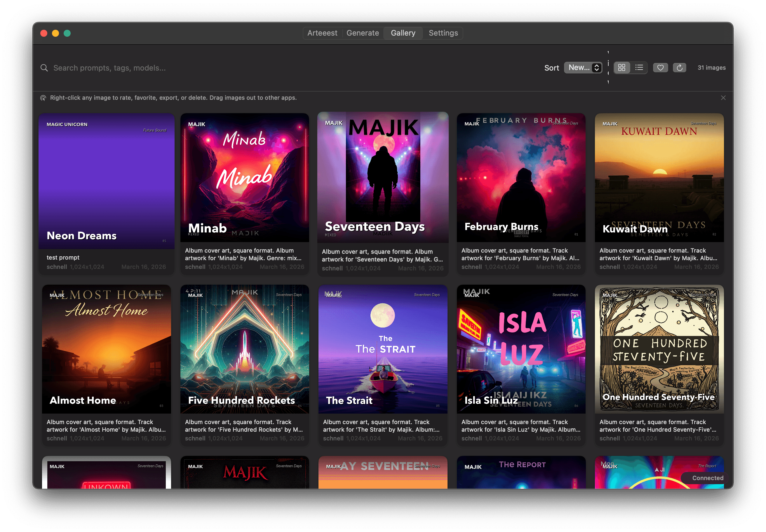Toggle the favorites heart filter
The height and width of the screenshot is (532, 766).
click(x=660, y=68)
